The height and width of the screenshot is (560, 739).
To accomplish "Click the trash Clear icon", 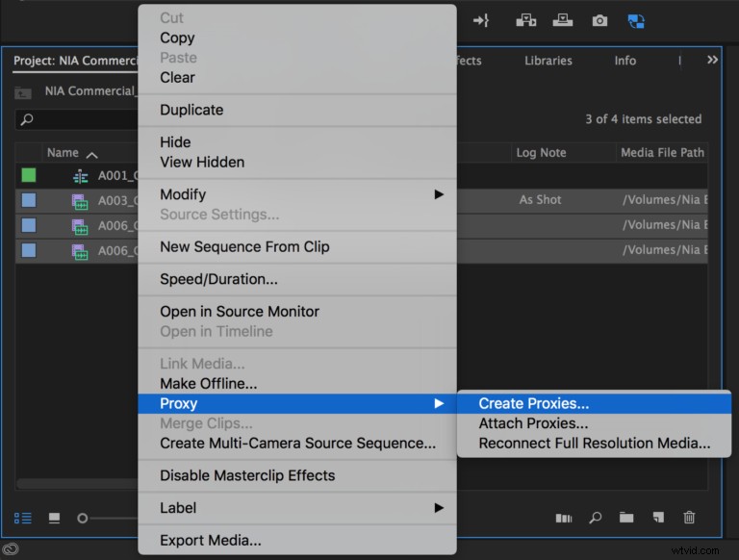I will (689, 517).
